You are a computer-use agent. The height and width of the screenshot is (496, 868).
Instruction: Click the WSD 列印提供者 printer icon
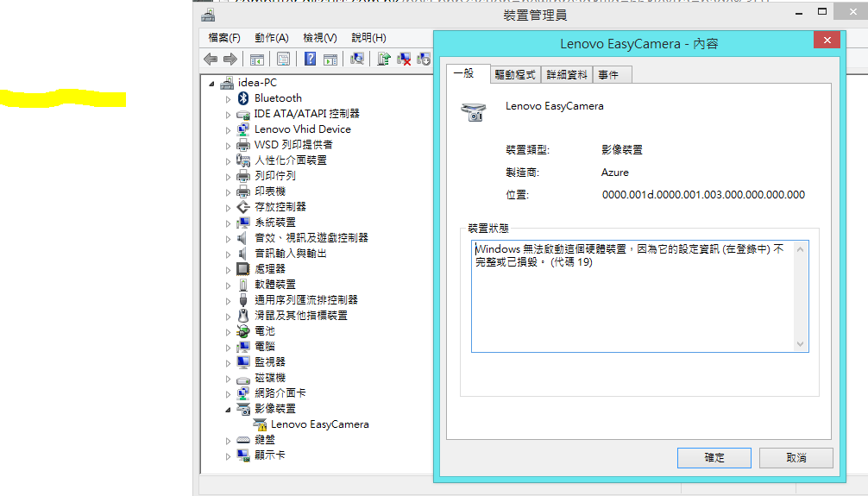[x=243, y=145]
